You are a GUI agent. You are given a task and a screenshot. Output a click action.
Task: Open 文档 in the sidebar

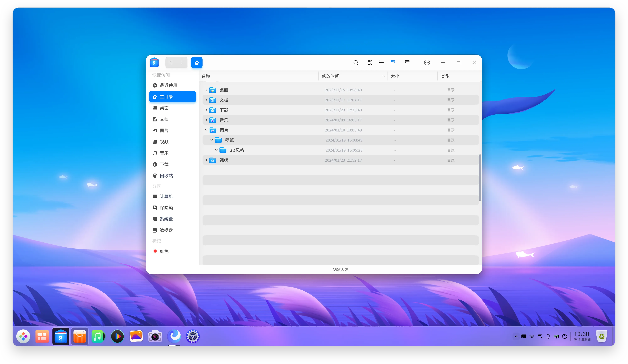tap(172, 119)
